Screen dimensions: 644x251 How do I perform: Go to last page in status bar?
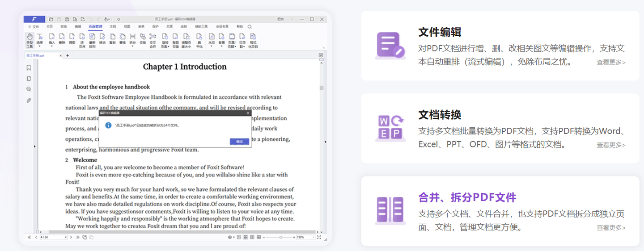[x=78, y=237]
